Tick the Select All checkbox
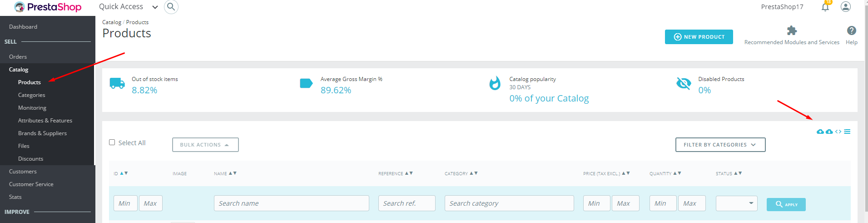Viewport: 868px width, 223px height. [x=112, y=142]
